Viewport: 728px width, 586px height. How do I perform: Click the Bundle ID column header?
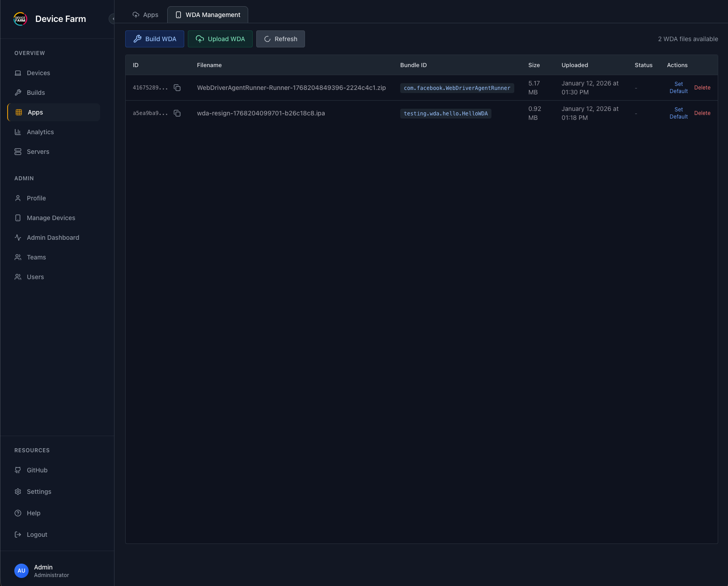[x=414, y=65]
